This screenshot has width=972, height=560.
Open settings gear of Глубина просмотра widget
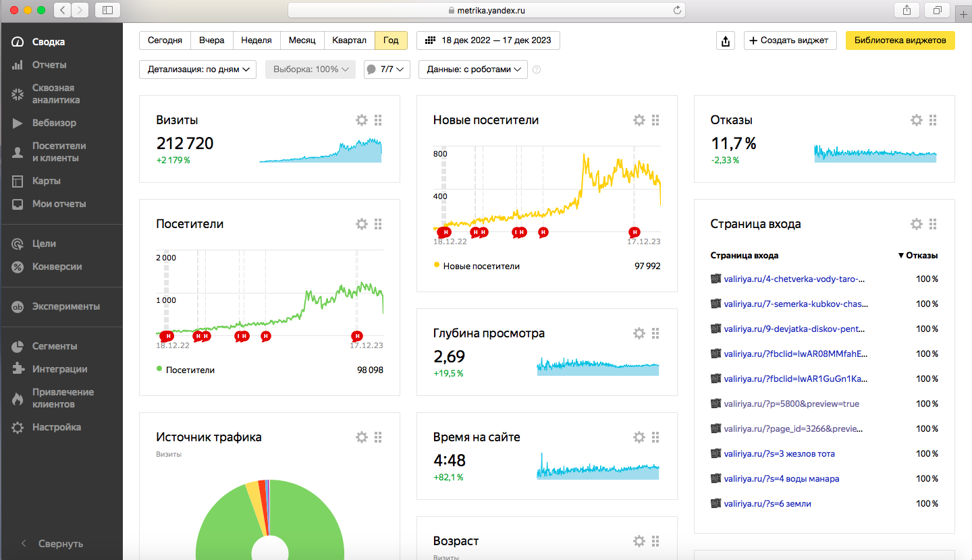(639, 333)
